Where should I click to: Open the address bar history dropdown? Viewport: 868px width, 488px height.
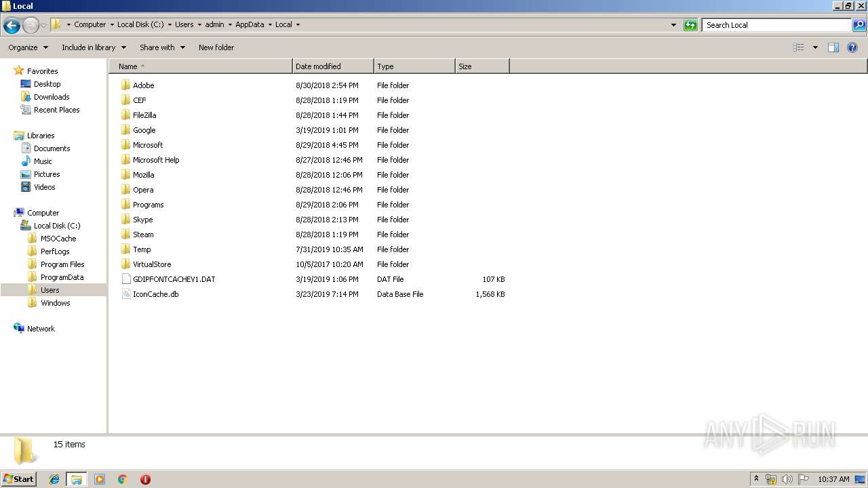point(673,25)
